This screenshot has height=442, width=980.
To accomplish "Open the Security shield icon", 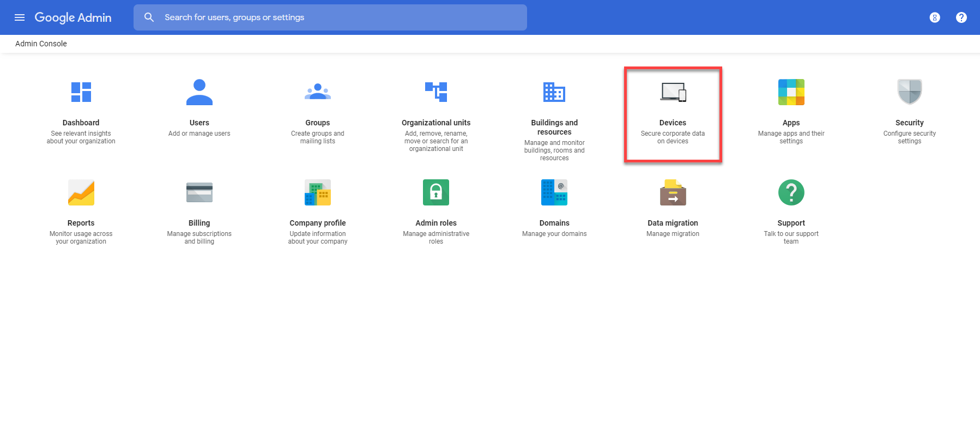I will click(x=910, y=92).
